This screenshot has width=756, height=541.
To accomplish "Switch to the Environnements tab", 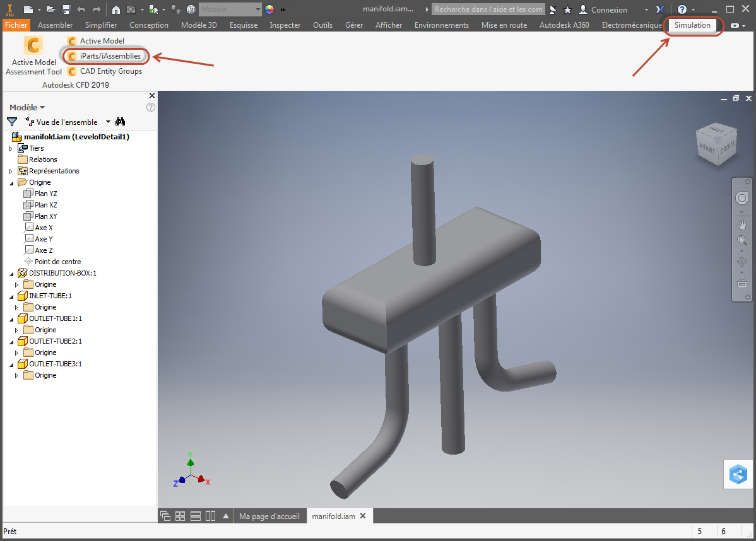I will (x=441, y=25).
